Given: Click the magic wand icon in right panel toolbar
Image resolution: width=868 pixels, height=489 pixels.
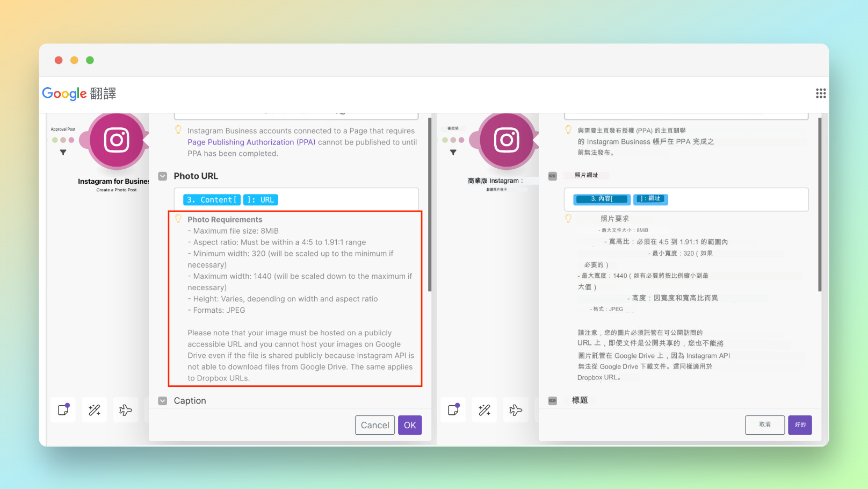Looking at the screenshot, I should point(484,410).
